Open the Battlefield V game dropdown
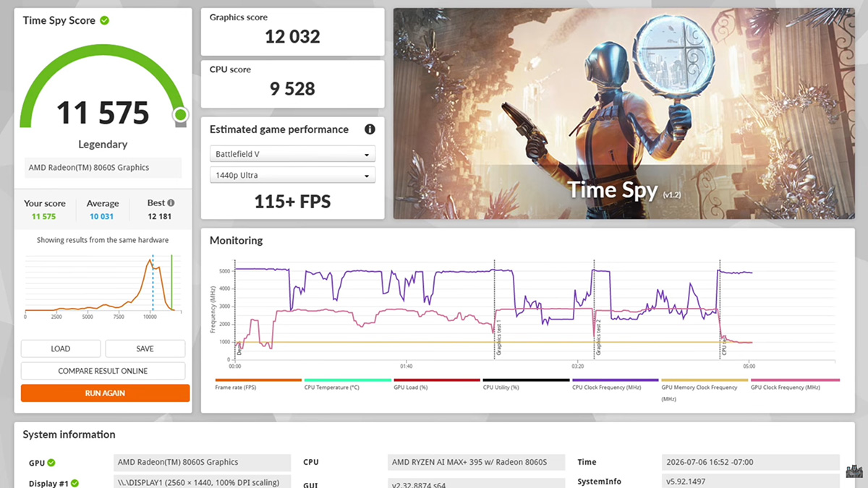The height and width of the screenshot is (488, 868). pos(292,154)
